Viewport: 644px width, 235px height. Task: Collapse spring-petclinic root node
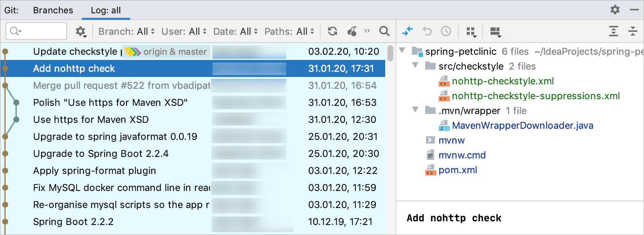[x=402, y=51]
